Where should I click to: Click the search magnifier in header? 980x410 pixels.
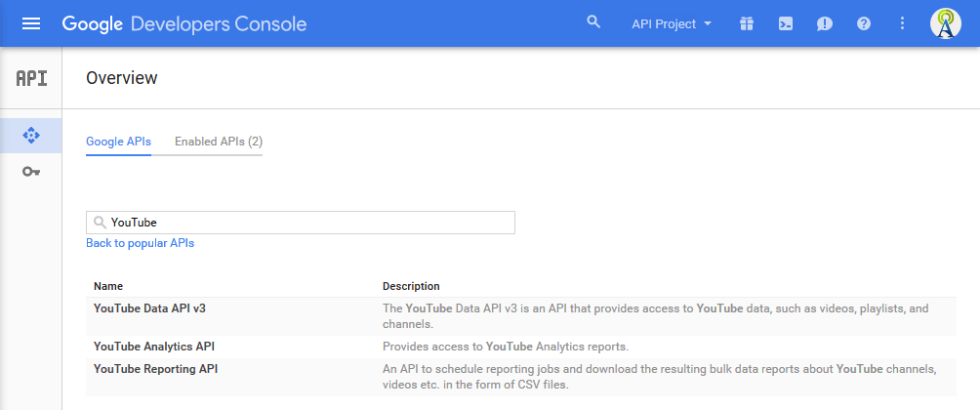(593, 22)
